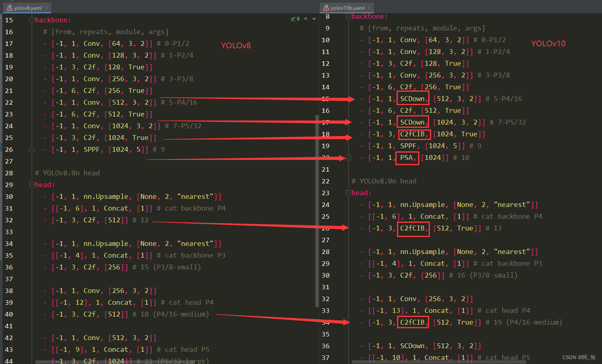602x364 pixels.
Task: Click SCDown on yolov10b.yaml line 36
Action: tap(412, 346)
